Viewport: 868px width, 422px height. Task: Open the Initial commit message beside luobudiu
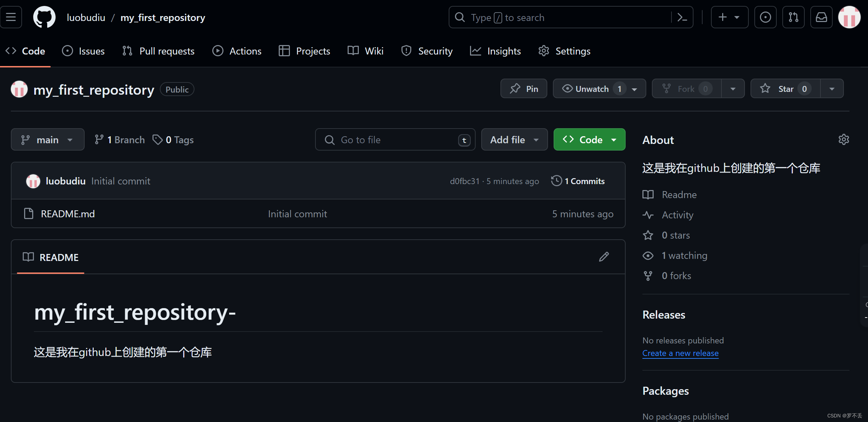[x=121, y=181]
